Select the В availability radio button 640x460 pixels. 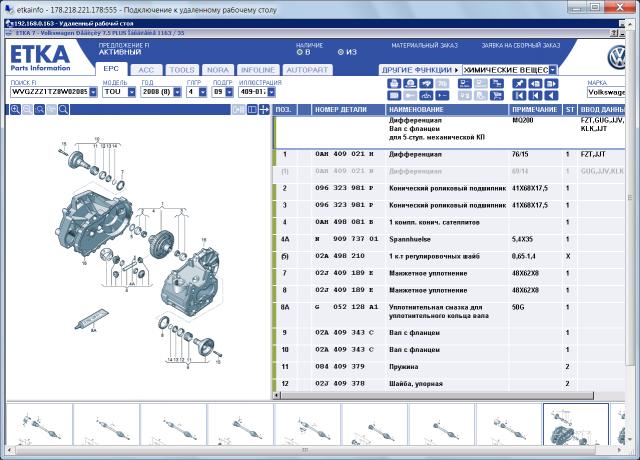300,52
